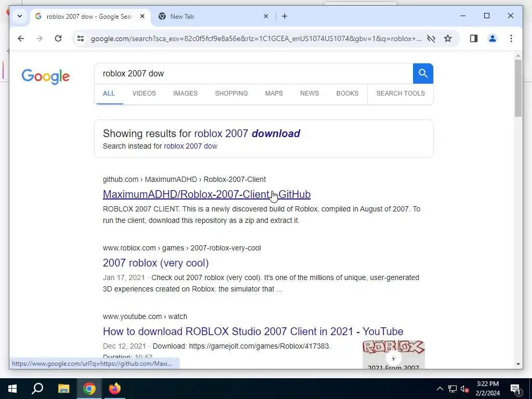Image resolution: width=532 pixels, height=399 pixels.
Task: Click Chrome icon in taskbar
Action: point(89,389)
